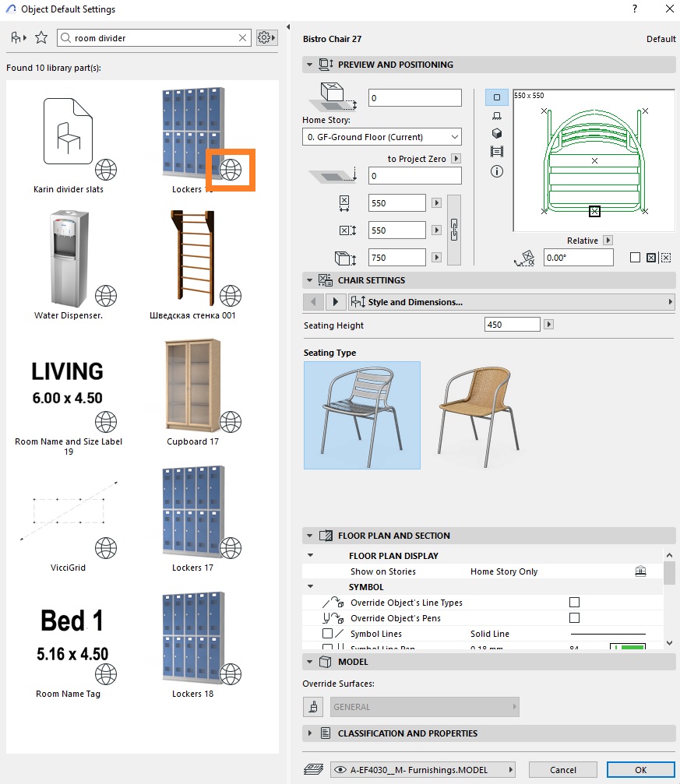Toggle the crossed-box mirror option
Image resolution: width=680 pixels, height=784 pixels.
[651, 258]
